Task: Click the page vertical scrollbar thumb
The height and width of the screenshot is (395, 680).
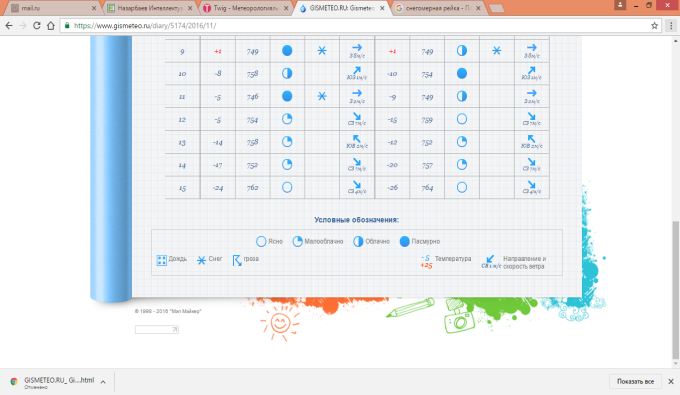Action: (676, 290)
